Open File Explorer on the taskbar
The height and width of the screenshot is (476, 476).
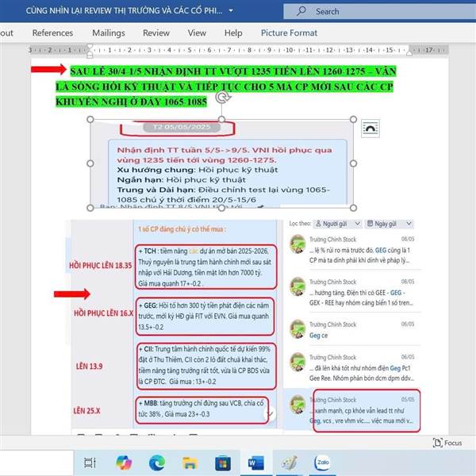coord(190,463)
